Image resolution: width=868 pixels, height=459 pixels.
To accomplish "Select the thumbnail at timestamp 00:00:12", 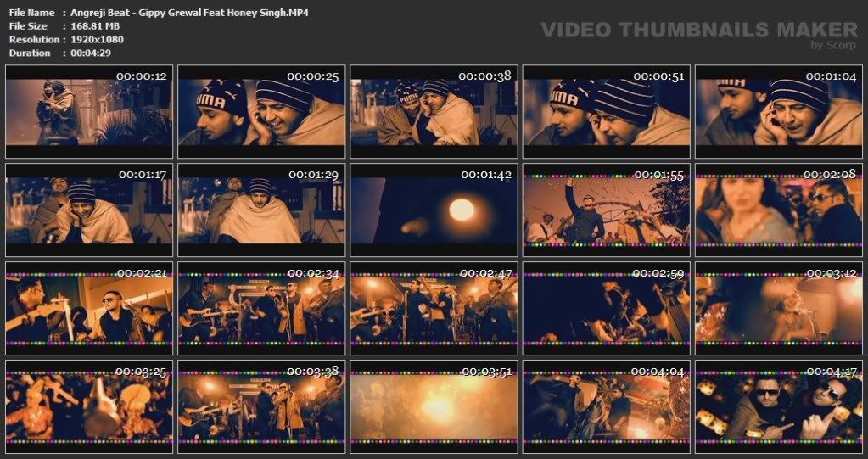I will click(88, 112).
